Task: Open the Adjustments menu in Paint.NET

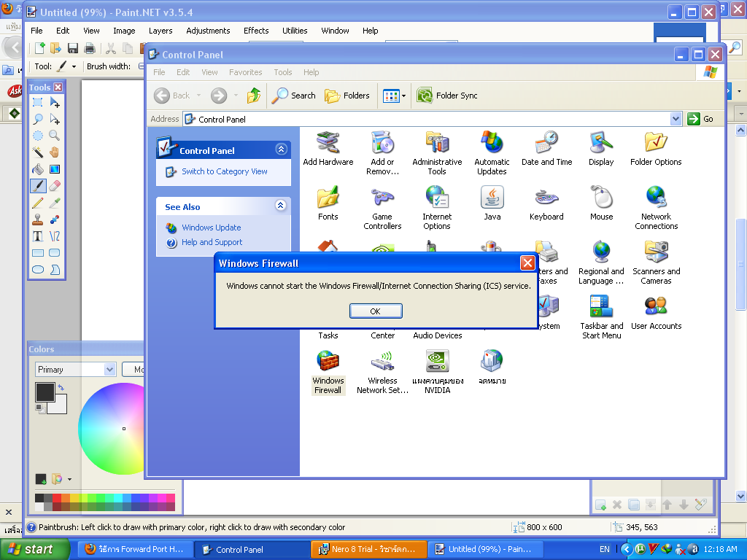Action: [x=208, y=31]
